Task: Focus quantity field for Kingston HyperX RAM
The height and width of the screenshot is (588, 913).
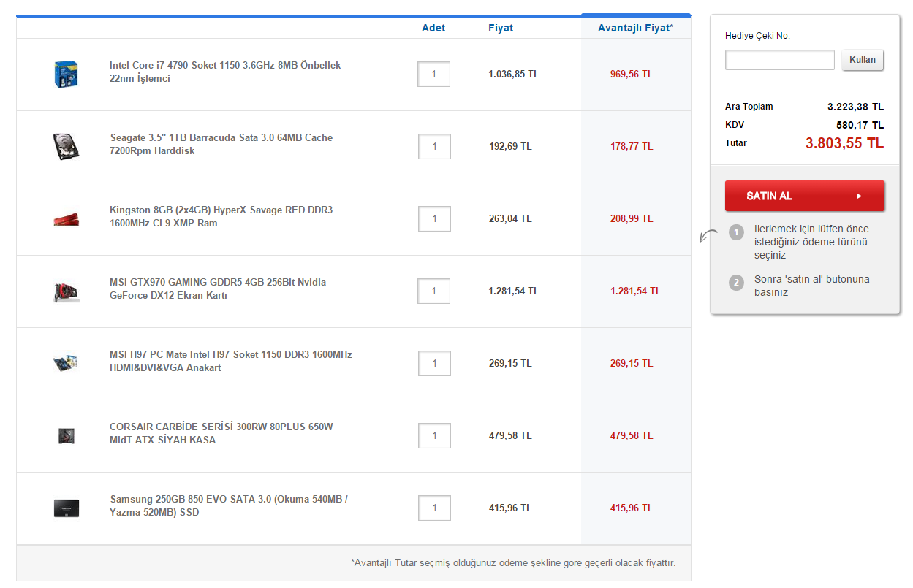Action: [x=434, y=219]
